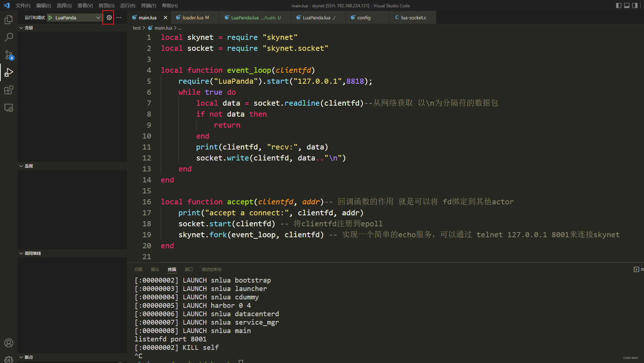The height and width of the screenshot is (363, 644).
Task: Open the 选择(S) menu
Action: point(64,5)
